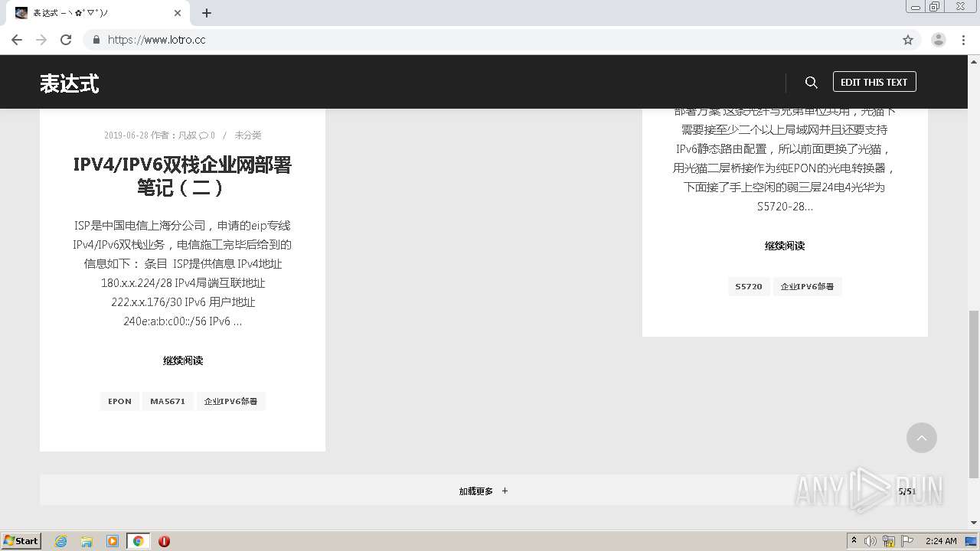The height and width of the screenshot is (551, 980).
Task: Reload the page with refresh icon
Action: point(66,40)
